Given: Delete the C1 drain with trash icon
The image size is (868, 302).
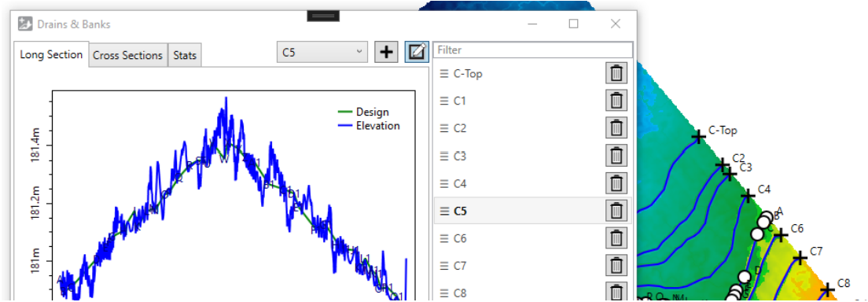Looking at the screenshot, I should coord(616,101).
